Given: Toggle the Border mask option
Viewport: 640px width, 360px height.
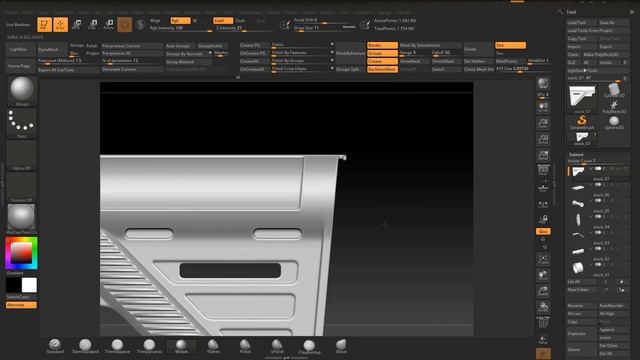Looking at the screenshot, I should tap(382, 45).
